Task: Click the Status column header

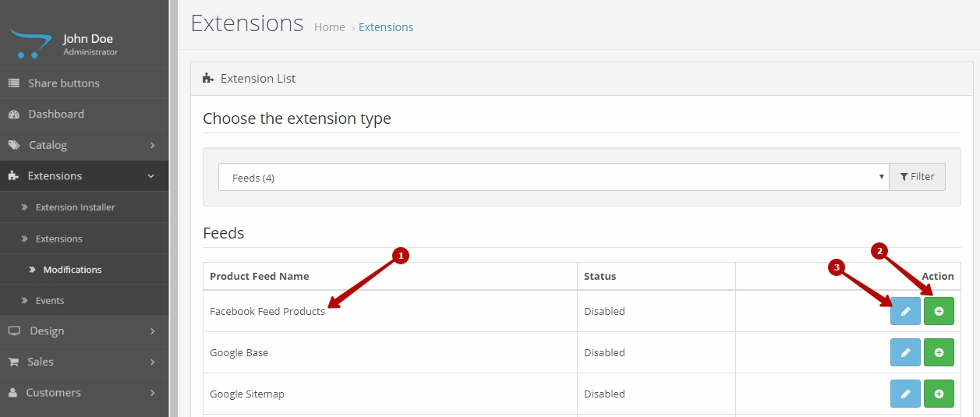Action: (x=600, y=276)
